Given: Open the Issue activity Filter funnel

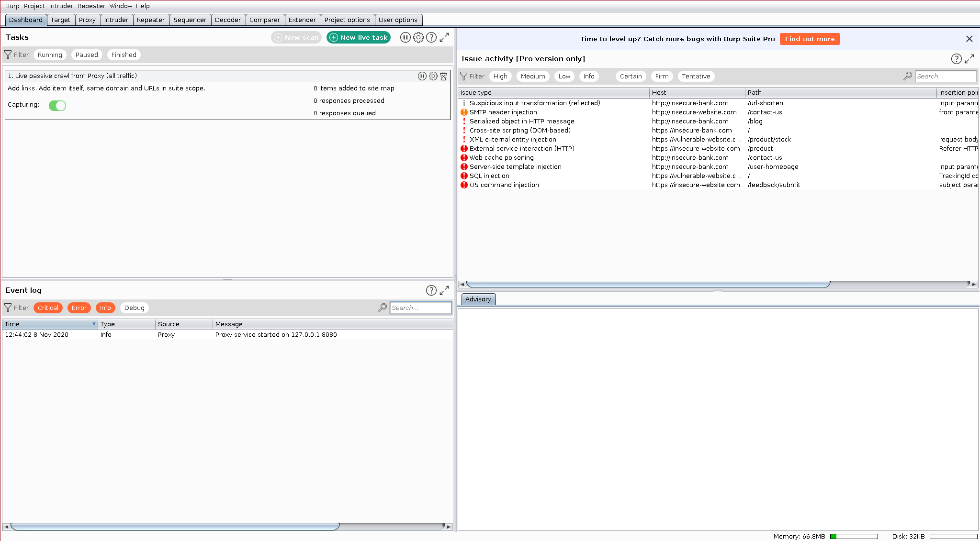Looking at the screenshot, I should tap(463, 77).
